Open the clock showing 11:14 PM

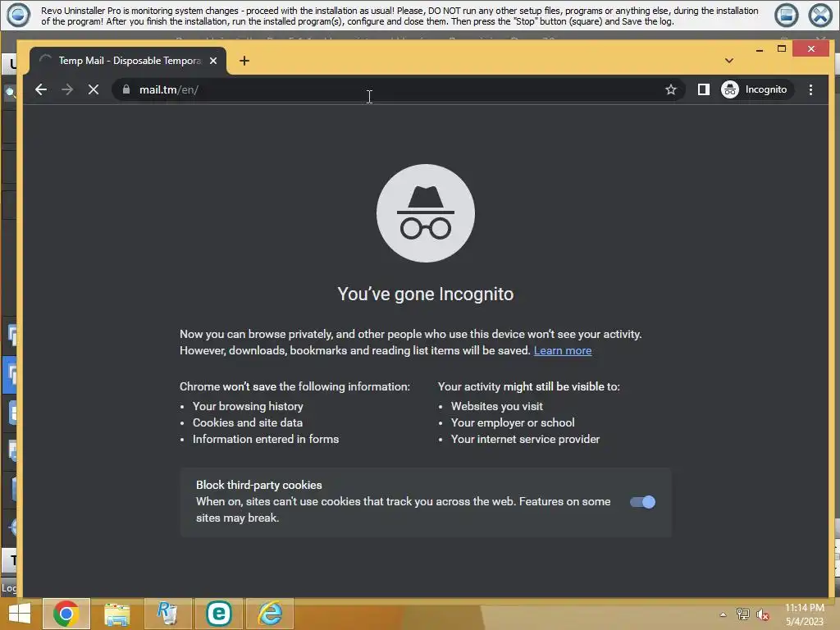pos(804,614)
